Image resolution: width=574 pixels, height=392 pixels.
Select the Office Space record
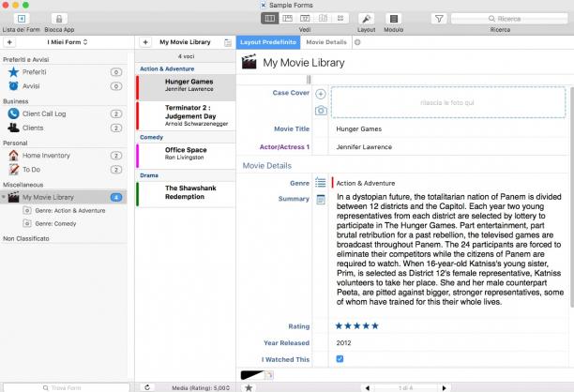pos(186,156)
